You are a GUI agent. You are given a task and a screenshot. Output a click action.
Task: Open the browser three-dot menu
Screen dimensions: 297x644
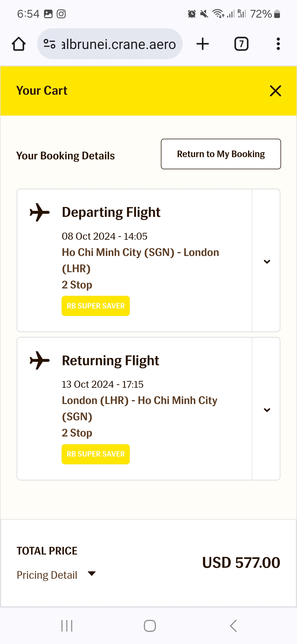coord(278,44)
